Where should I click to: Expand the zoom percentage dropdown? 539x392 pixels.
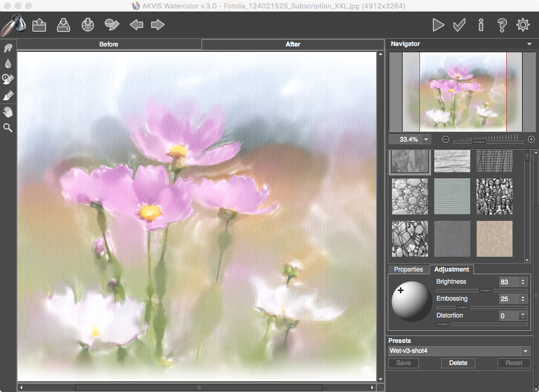coord(426,139)
